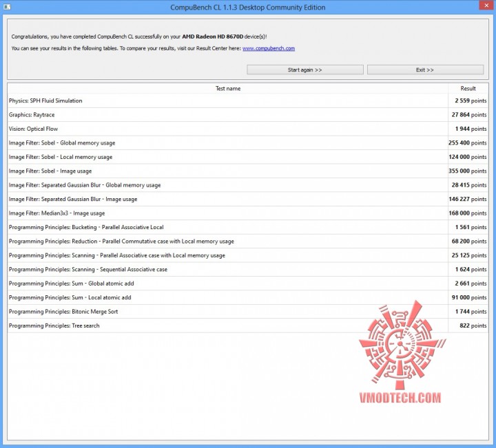
Task: Click the 1 744 points result
Action: click(471, 312)
